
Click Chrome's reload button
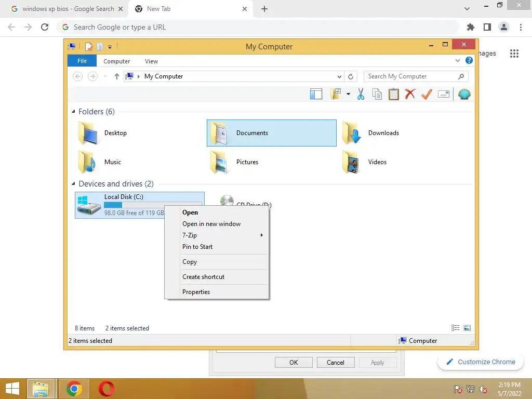pos(45,27)
